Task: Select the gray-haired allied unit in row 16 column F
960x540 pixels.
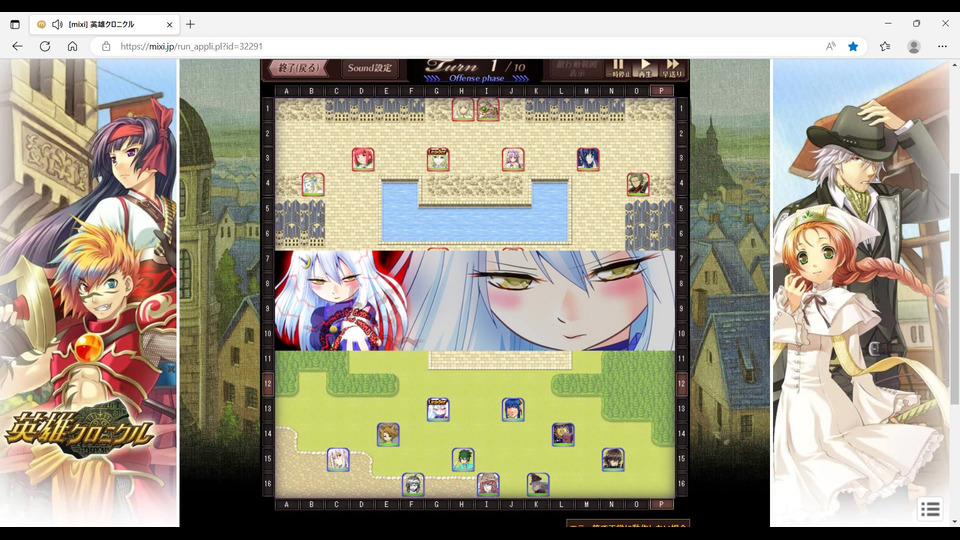Action: (x=413, y=485)
